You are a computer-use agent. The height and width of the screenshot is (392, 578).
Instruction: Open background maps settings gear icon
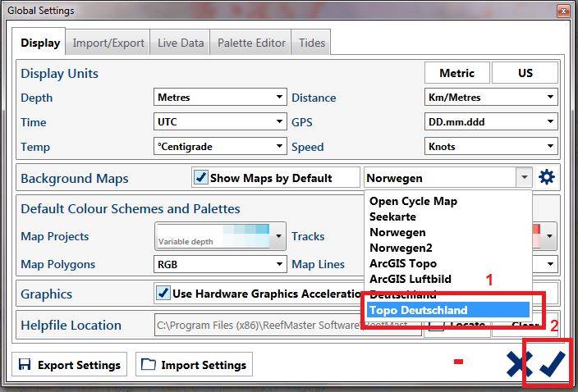pyautogui.click(x=547, y=177)
